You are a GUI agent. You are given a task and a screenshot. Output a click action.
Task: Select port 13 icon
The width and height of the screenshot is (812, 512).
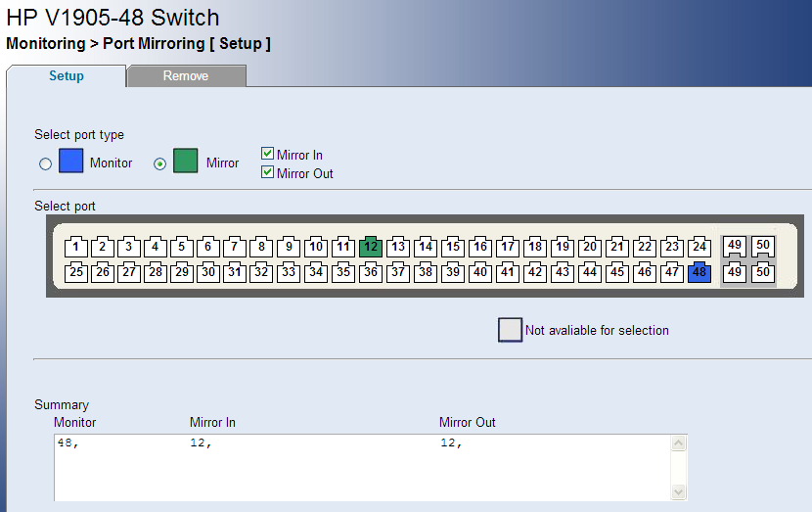pos(398,247)
